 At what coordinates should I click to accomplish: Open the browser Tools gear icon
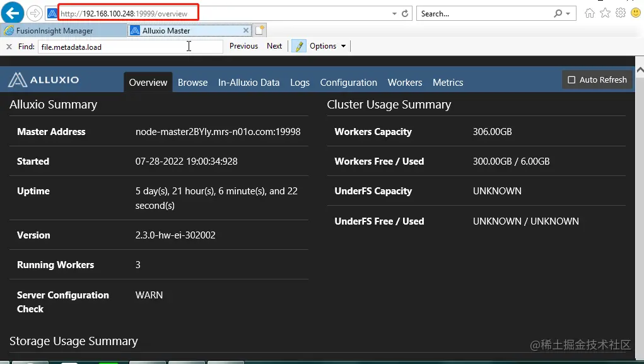click(621, 13)
